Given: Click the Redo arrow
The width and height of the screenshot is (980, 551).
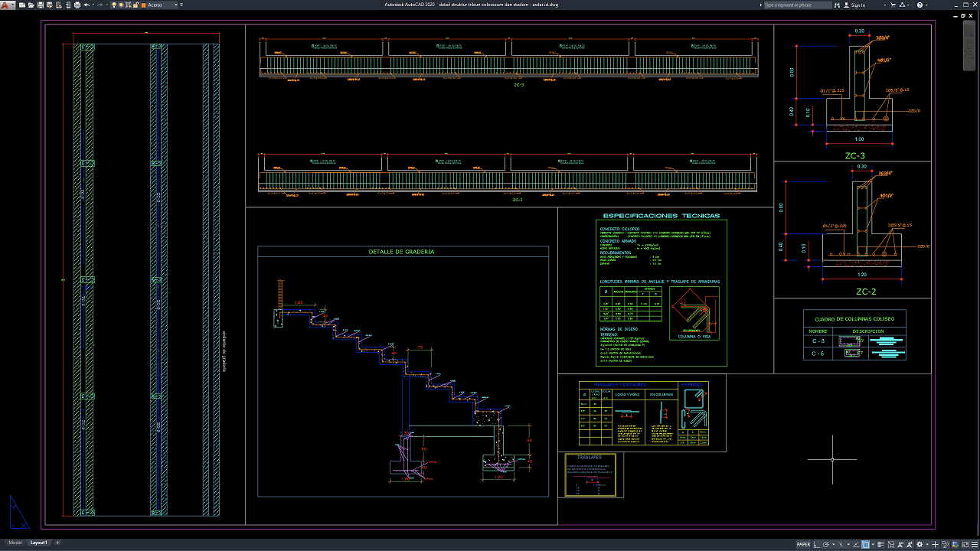Looking at the screenshot, I should 100,5.
